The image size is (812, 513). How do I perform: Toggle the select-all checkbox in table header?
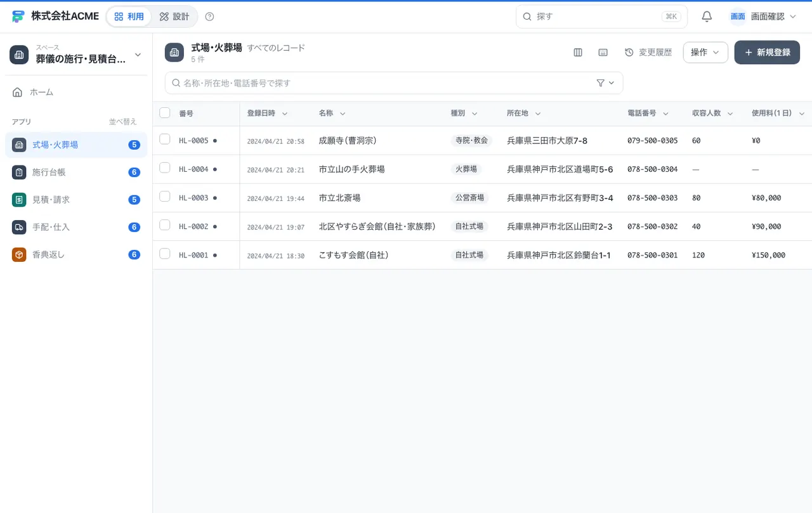(165, 113)
